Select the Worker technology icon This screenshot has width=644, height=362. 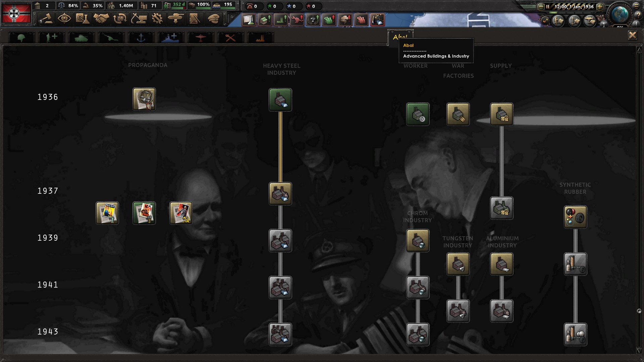click(x=418, y=114)
